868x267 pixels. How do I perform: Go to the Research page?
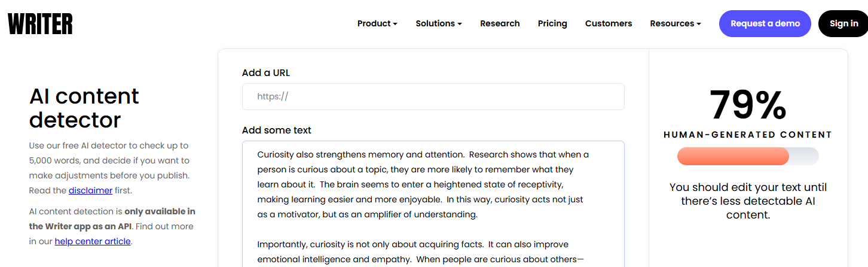coord(500,23)
